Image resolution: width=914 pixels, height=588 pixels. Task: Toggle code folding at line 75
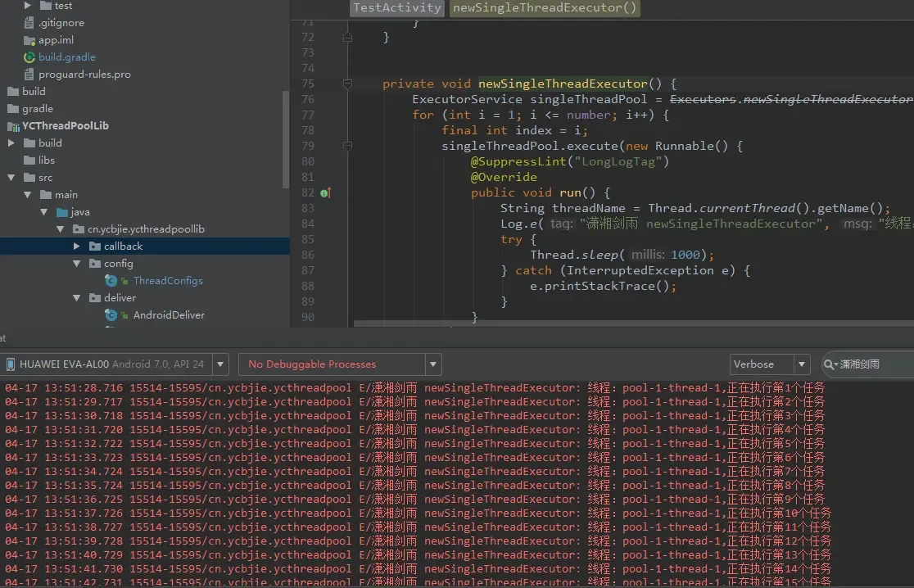[347, 84]
